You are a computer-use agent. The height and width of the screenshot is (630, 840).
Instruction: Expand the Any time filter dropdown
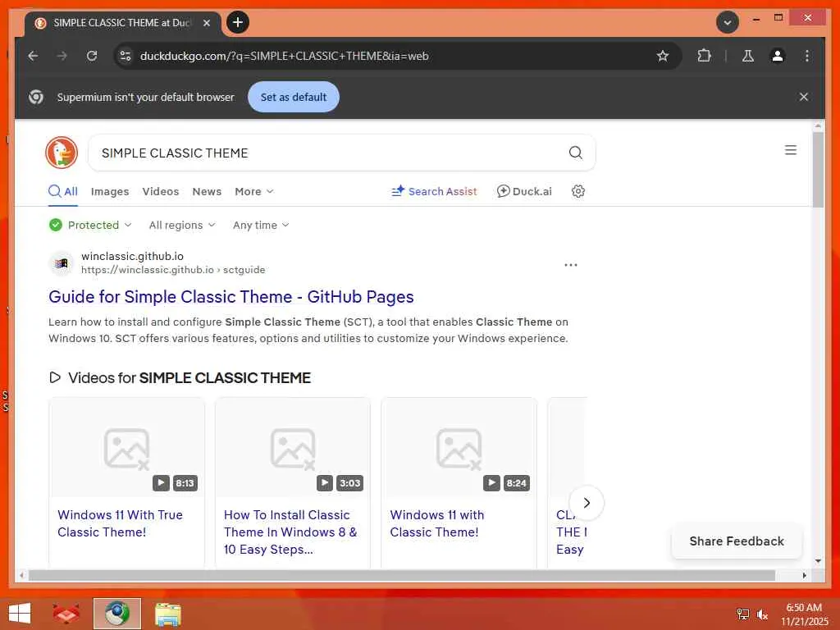point(261,225)
